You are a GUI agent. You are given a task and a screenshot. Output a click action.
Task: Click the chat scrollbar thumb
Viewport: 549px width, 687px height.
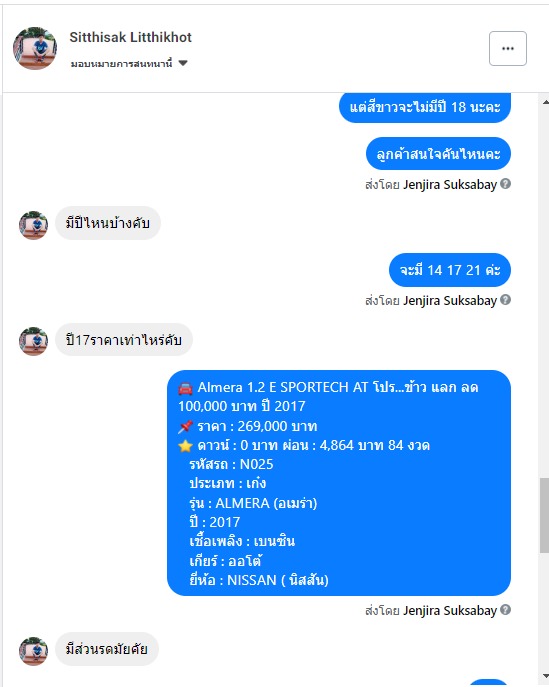click(544, 515)
